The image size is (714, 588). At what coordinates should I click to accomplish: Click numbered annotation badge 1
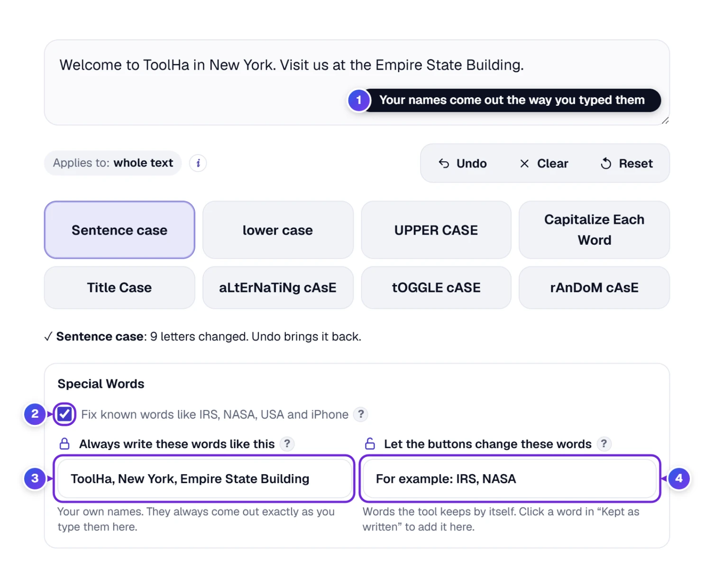[359, 100]
